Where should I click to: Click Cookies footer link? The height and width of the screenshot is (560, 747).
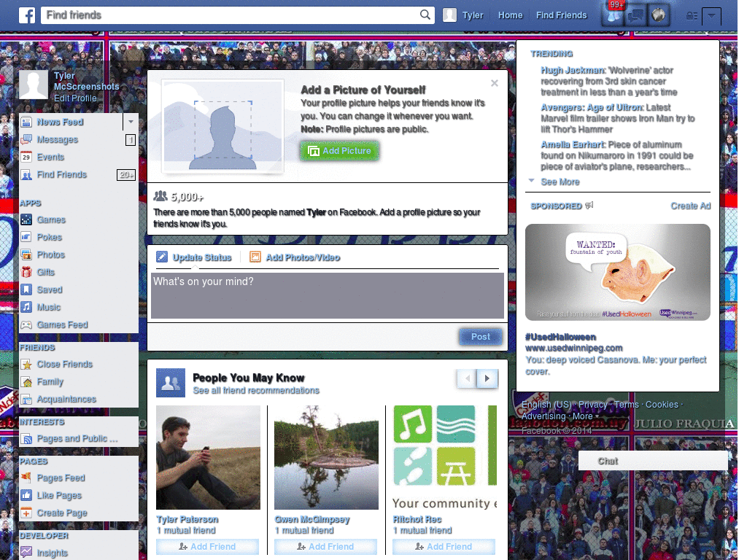[x=661, y=404]
